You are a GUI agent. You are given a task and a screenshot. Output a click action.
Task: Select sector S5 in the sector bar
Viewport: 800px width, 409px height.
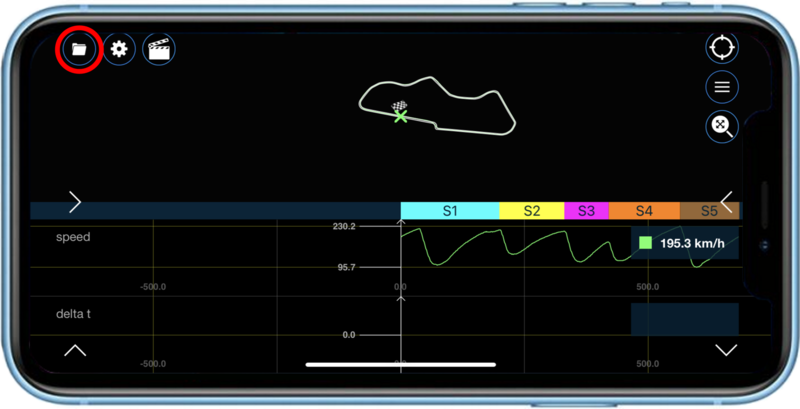(x=710, y=211)
